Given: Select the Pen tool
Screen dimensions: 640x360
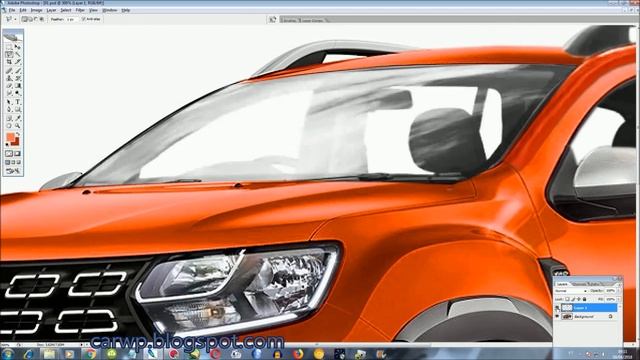Looking at the screenshot, I should click(9, 109).
